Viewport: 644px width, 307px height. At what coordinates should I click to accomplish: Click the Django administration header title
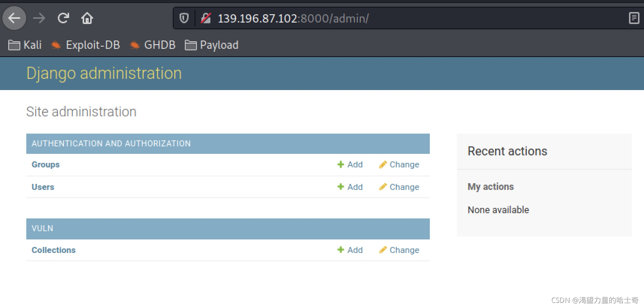pos(104,73)
